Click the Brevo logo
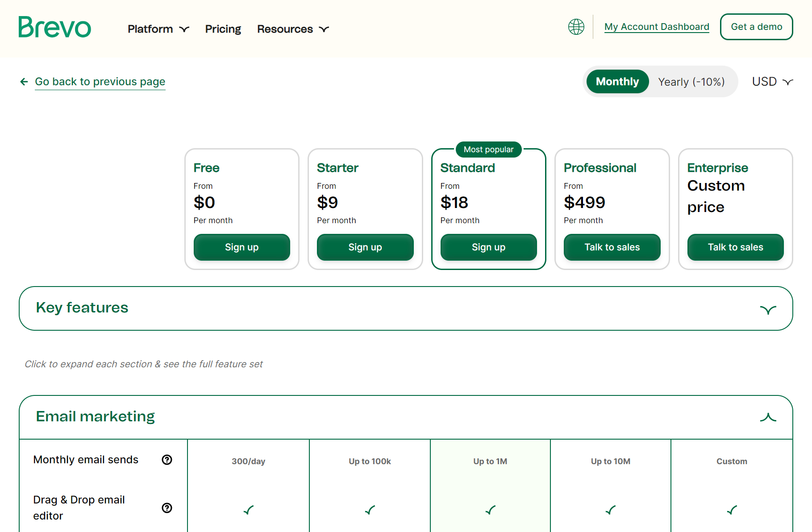812x532 pixels. click(x=54, y=27)
